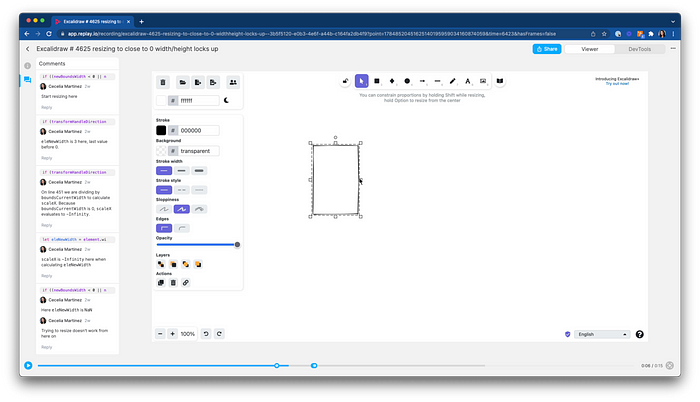Click the white canvas background color swatch
This screenshot has height=402, width=700.
(x=161, y=100)
